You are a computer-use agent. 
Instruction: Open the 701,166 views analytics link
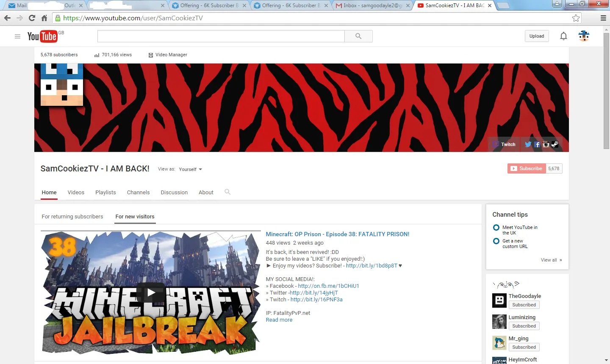[113, 55]
